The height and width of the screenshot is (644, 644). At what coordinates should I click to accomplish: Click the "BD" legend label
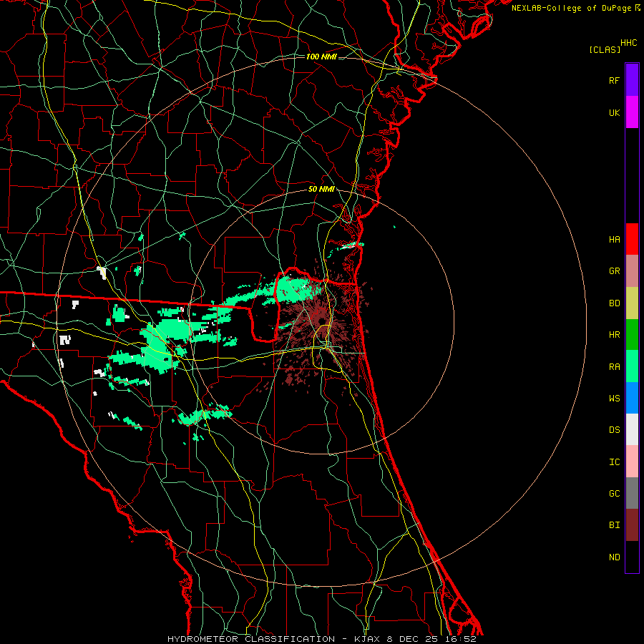pyautogui.click(x=615, y=303)
